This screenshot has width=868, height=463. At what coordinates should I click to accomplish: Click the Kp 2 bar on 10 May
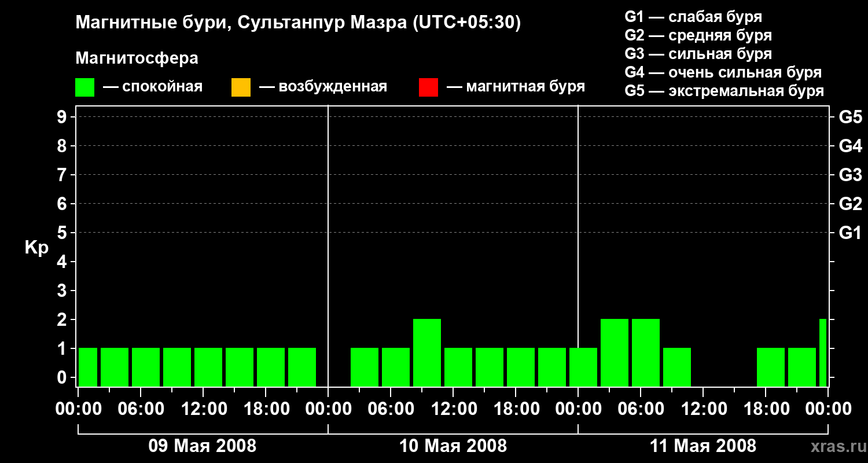(x=427, y=352)
